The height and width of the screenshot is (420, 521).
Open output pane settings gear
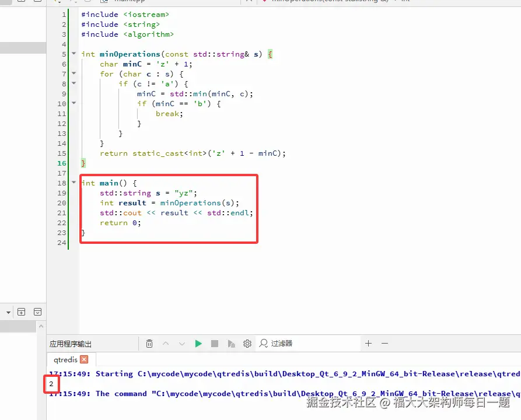click(x=247, y=343)
